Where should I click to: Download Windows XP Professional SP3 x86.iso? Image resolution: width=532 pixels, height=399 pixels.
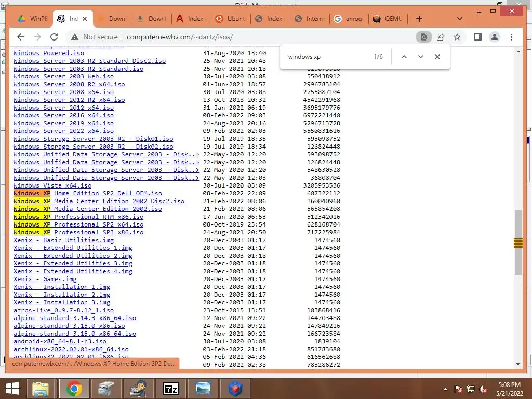click(78, 232)
